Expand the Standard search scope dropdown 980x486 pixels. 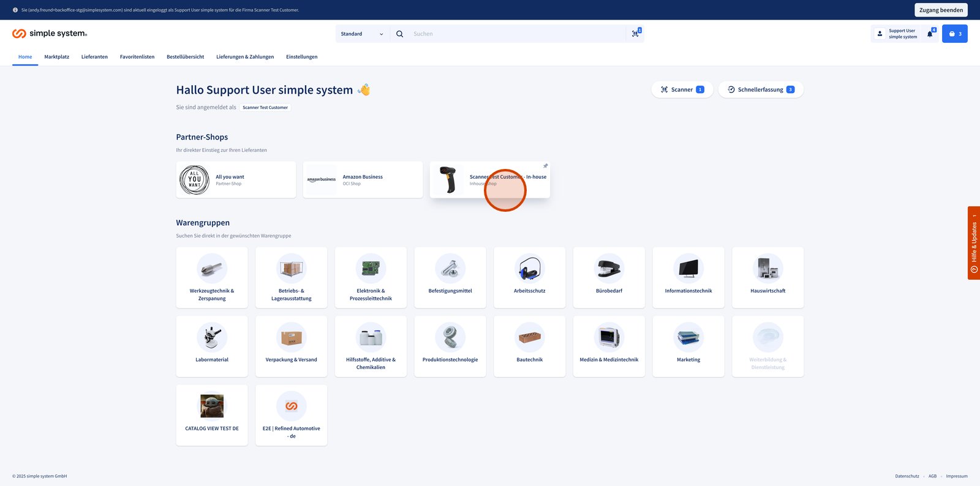(x=362, y=34)
